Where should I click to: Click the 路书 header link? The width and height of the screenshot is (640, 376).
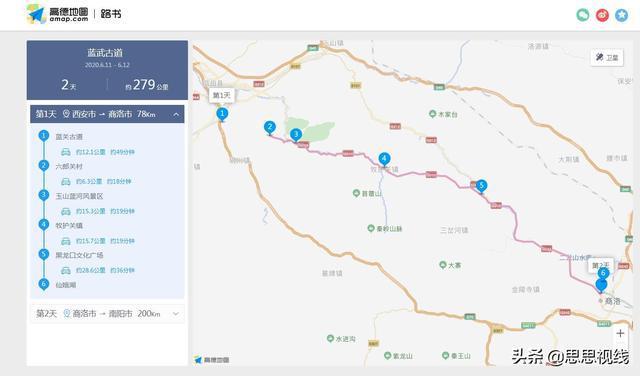pyautogui.click(x=111, y=14)
